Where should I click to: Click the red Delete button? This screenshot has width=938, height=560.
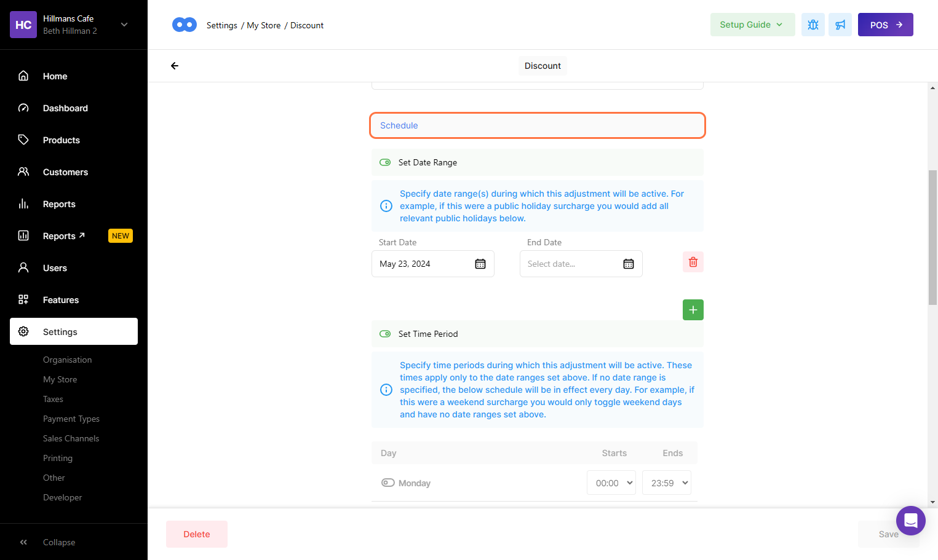(x=196, y=534)
